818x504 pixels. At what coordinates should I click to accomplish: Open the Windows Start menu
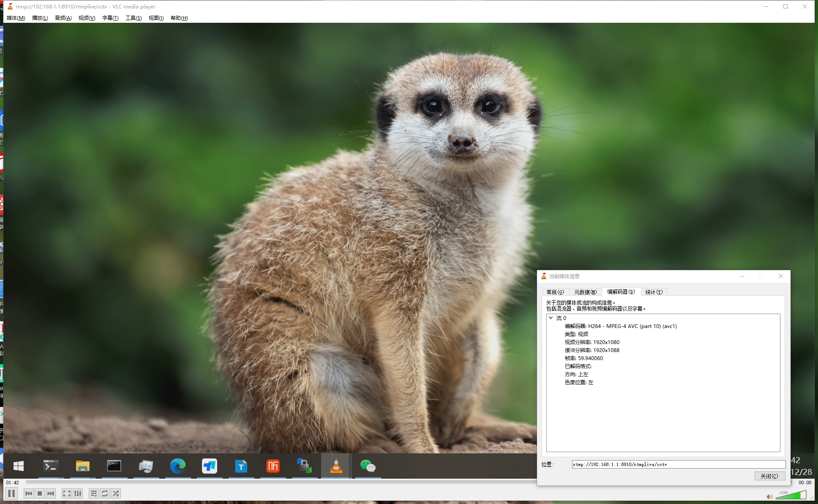point(19,466)
